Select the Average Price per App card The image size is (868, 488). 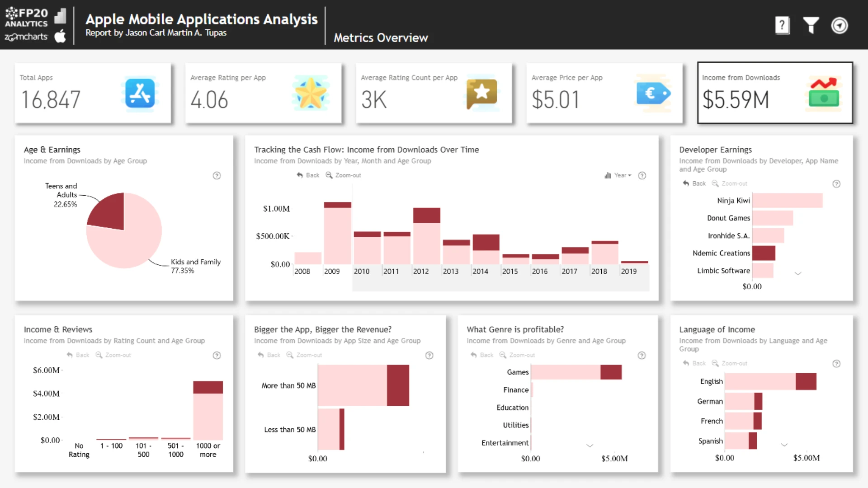[604, 93]
